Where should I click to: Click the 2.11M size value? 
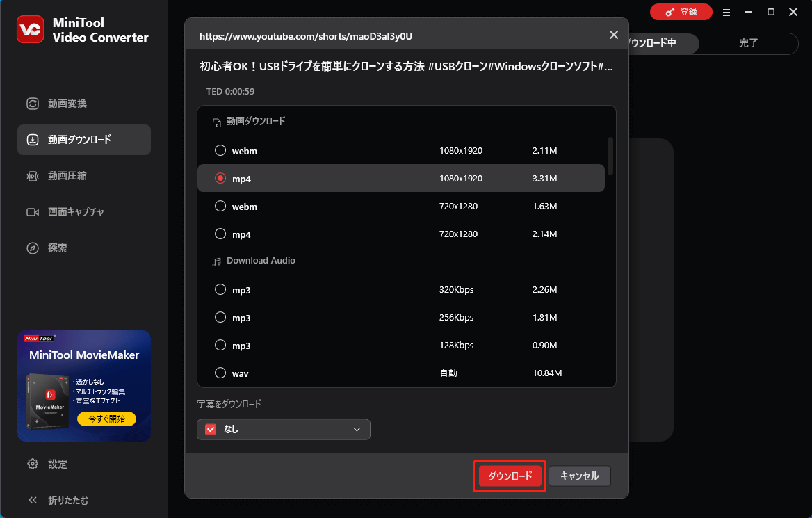click(x=545, y=151)
